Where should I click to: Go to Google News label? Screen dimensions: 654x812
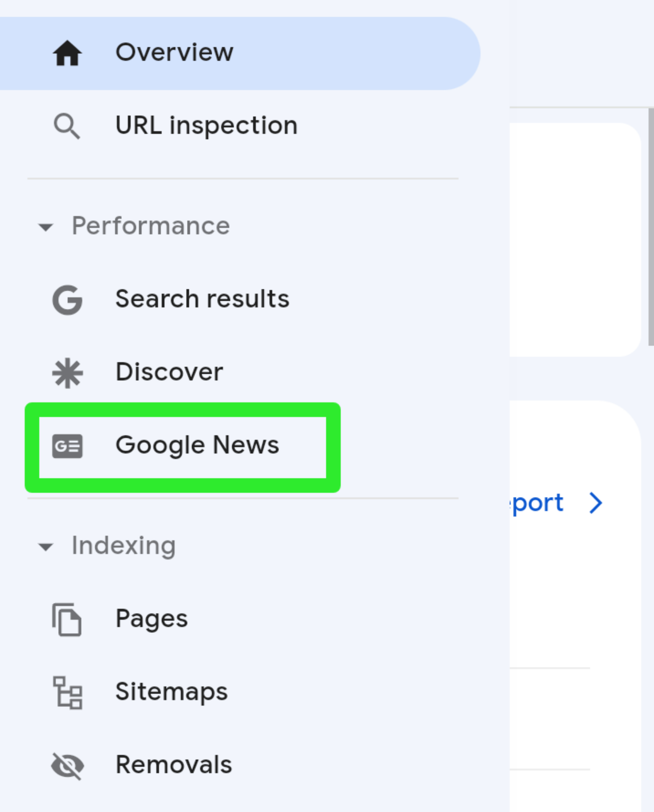tap(197, 445)
